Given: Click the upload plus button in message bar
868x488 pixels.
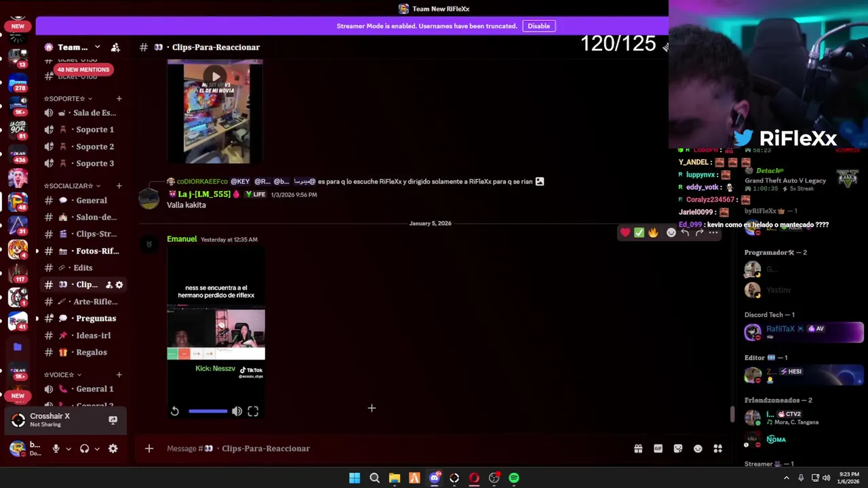Looking at the screenshot, I should click(x=149, y=449).
